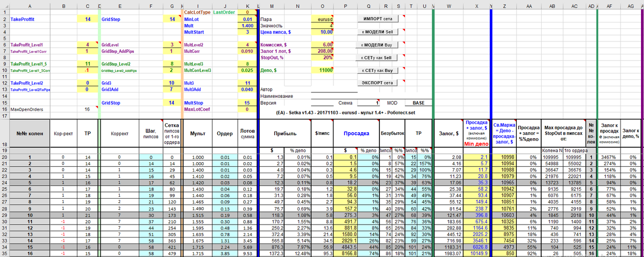Click the Пара cell containing eurusd
The height and width of the screenshot is (257, 644).
click(x=322, y=18)
